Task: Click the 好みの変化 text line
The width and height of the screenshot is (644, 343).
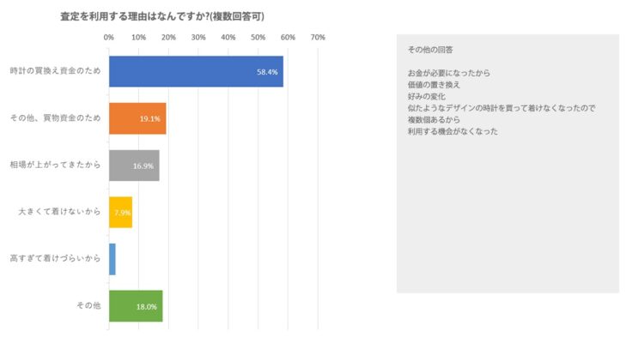Action: pos(428,96)
